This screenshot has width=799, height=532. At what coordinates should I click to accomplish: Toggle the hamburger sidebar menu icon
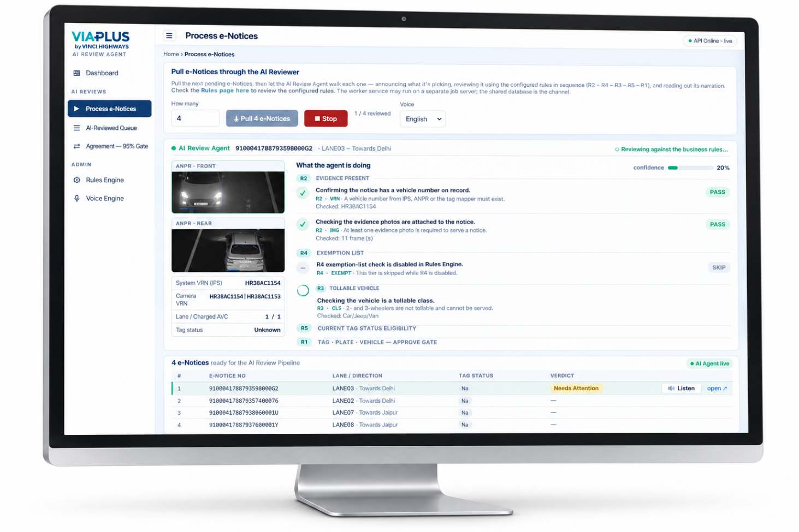(x=169, y=36)
